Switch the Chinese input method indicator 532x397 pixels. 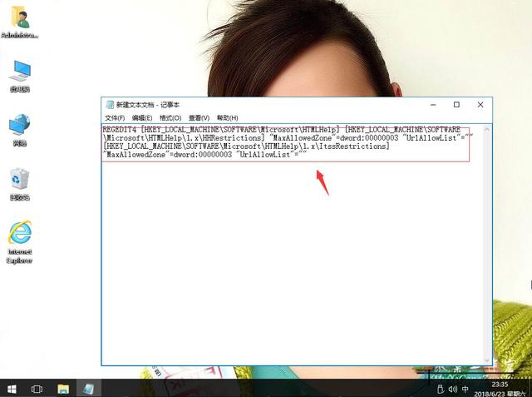coord(465,390)
